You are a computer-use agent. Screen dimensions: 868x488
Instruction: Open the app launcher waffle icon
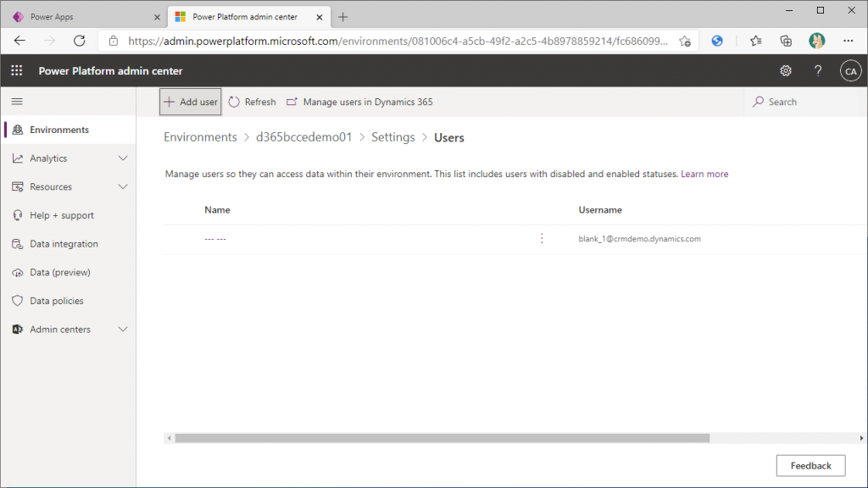click(x=17, y=71)
